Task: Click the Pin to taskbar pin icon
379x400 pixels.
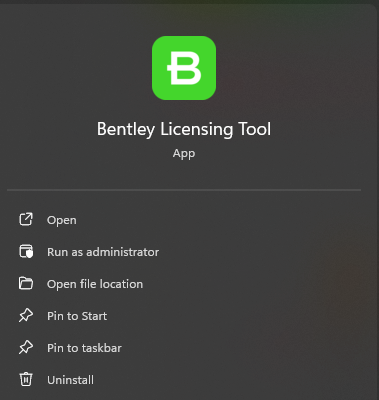Action: (x=26, y=348)
